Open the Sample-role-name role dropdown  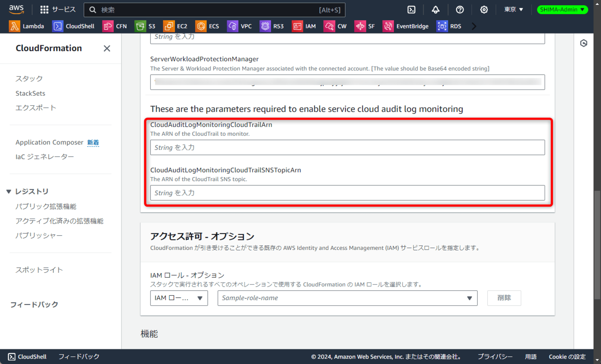pyautogui.click(x=347, y=298)
